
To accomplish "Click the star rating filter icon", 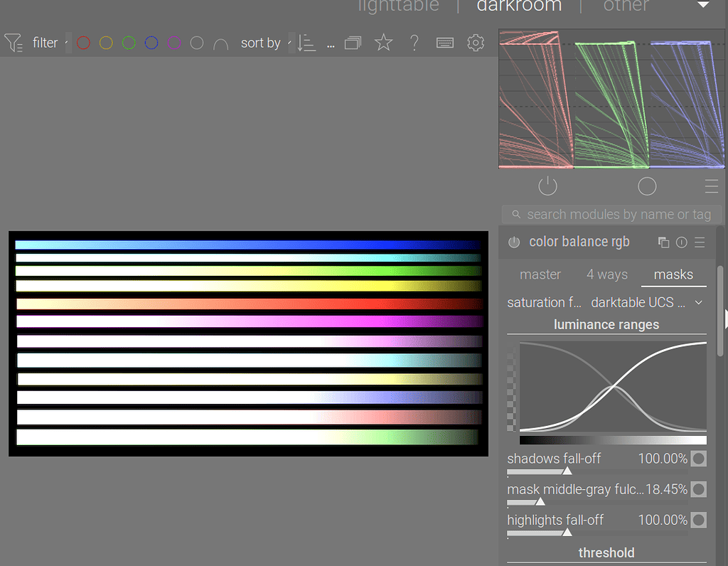I will pos(383,43).
